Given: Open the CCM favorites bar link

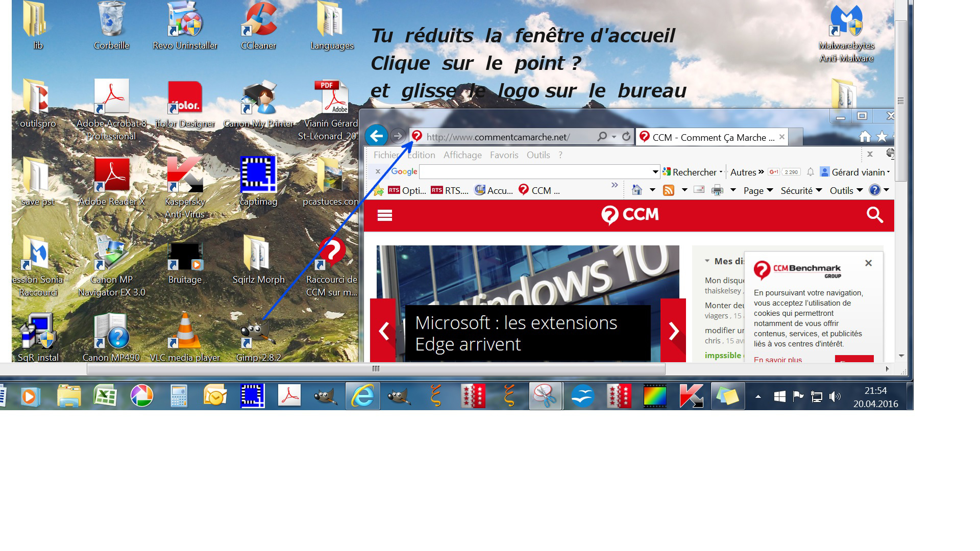Looking at the screenshot, I should click(539, 190).
